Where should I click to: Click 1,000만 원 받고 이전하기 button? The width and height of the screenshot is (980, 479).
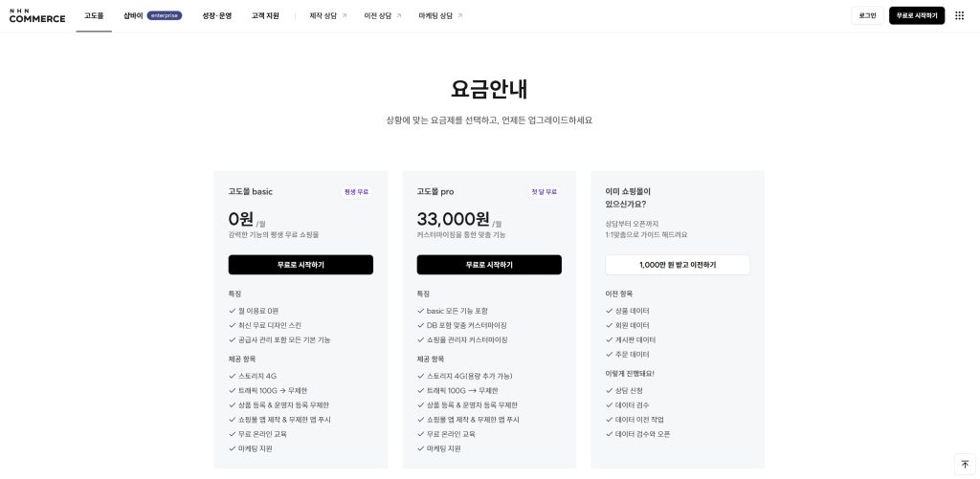678,265
